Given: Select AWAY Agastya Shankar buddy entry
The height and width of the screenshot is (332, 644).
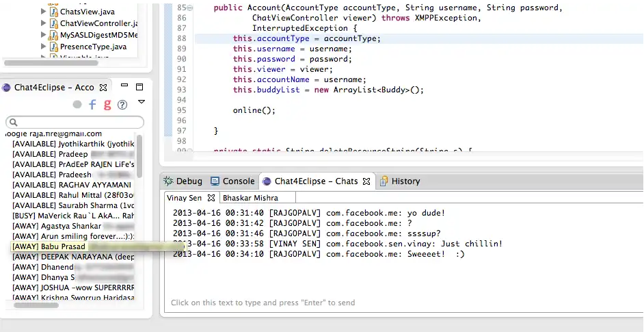Looking at the screenshot, I should click(x=73, y=226).
